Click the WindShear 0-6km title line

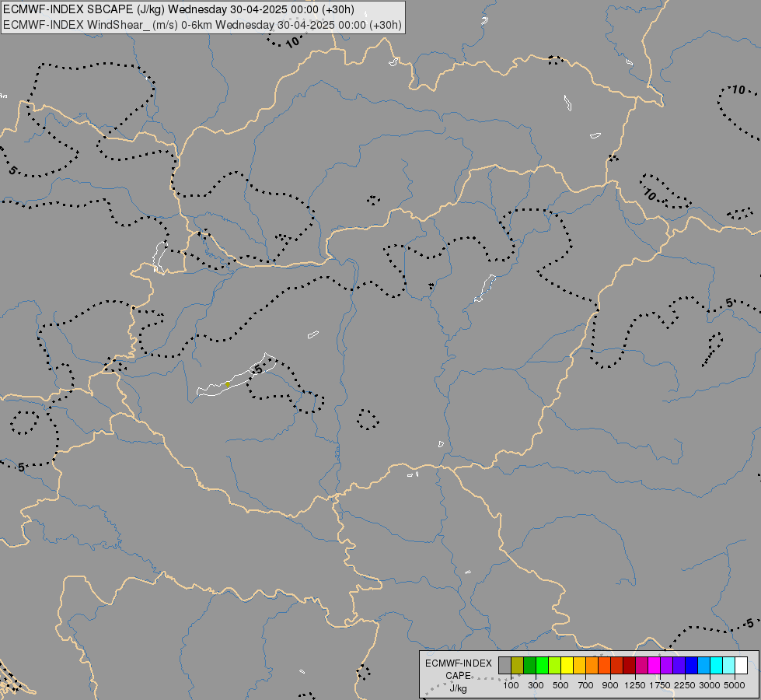(202, 25)
